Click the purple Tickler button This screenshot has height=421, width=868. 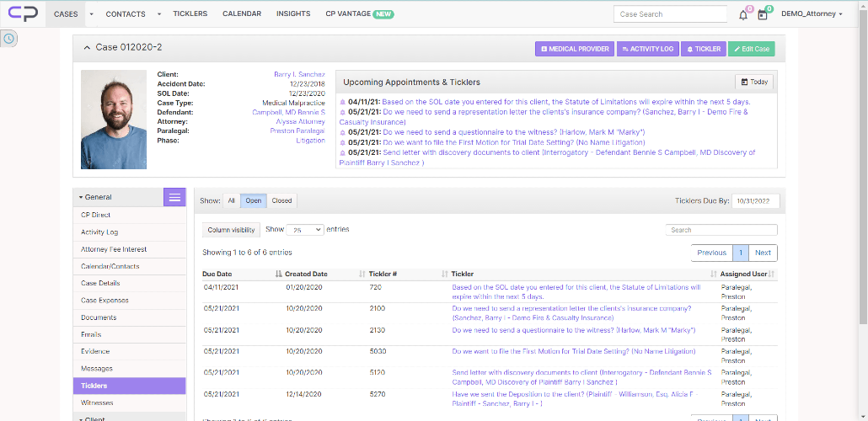(x=704, y=49)
